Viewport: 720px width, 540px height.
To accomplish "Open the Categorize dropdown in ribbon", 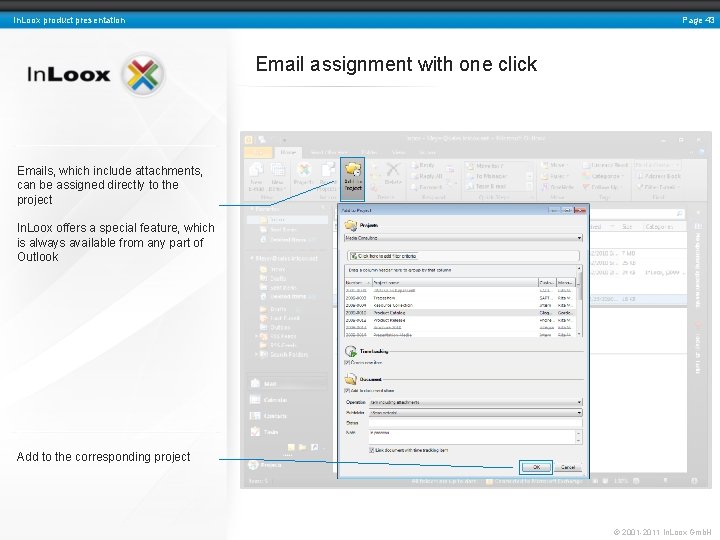I will pyautogui.click(x=604, y=176).
